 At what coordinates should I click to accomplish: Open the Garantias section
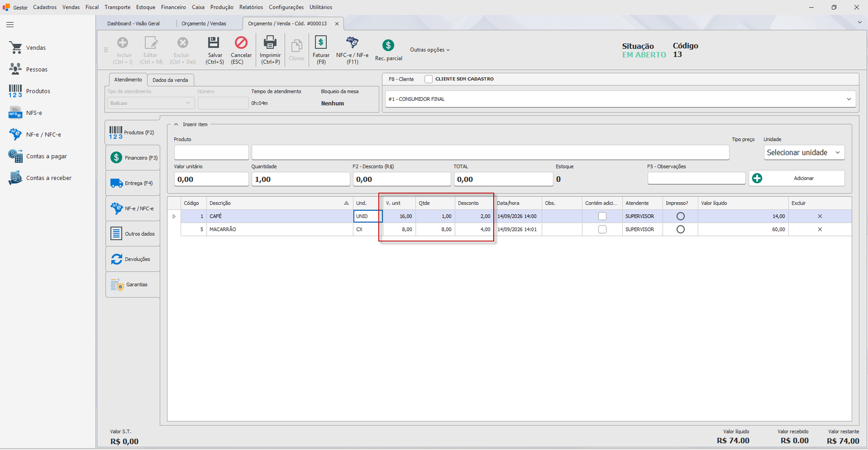132,285
